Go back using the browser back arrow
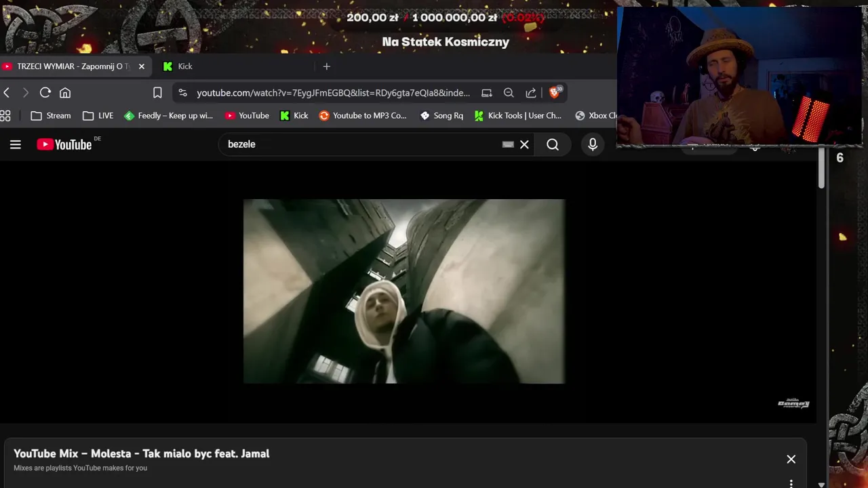This screenshot has height=488, width=868. [7, 93]
